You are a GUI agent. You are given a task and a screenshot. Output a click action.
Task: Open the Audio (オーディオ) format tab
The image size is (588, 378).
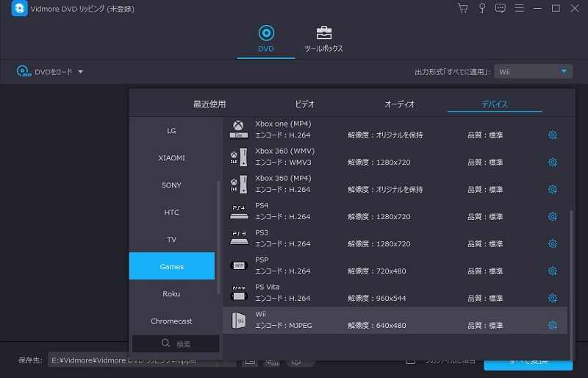point(400,104)
